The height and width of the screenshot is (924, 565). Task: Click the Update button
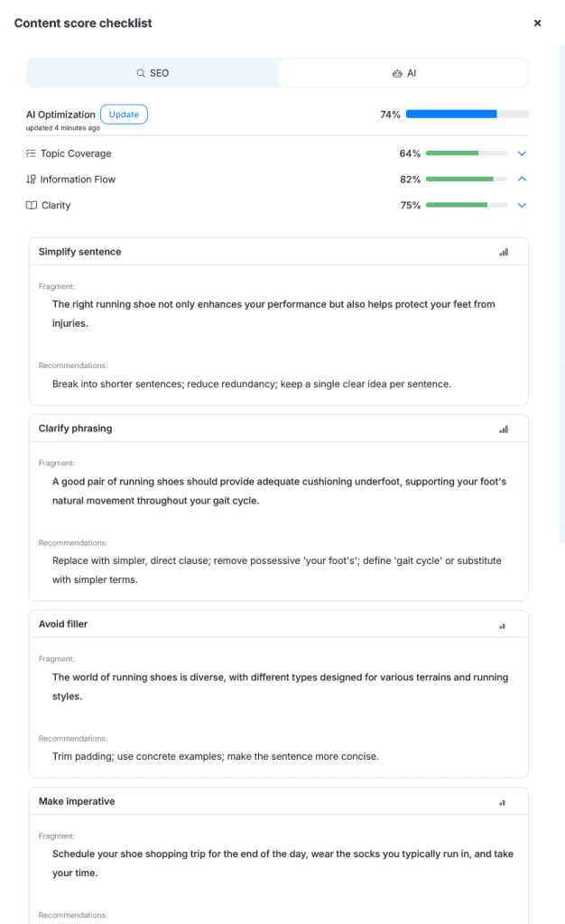(124, 115)
